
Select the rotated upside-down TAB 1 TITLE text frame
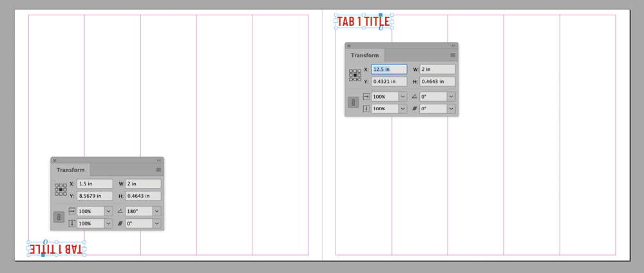click(x=56, y=249)
